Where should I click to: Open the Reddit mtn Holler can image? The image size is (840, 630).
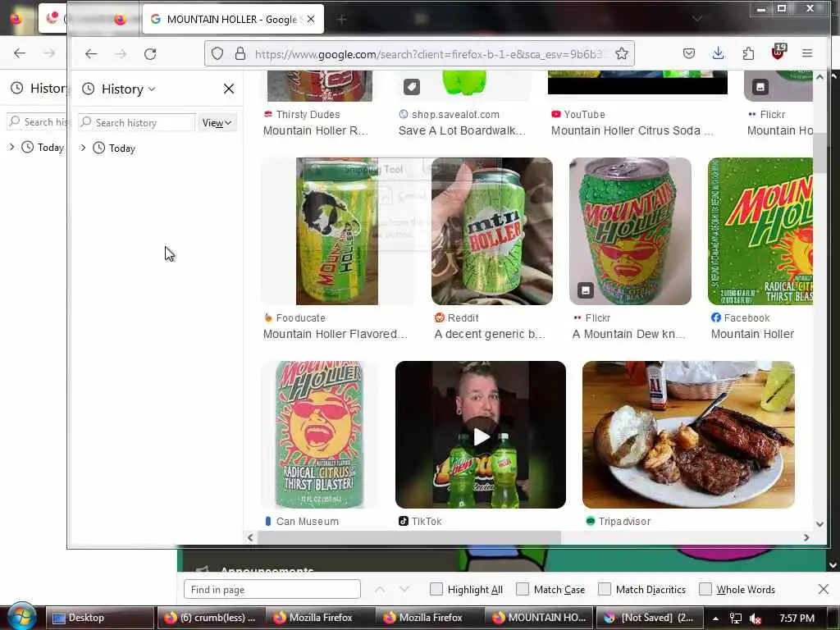coord(492,231)
